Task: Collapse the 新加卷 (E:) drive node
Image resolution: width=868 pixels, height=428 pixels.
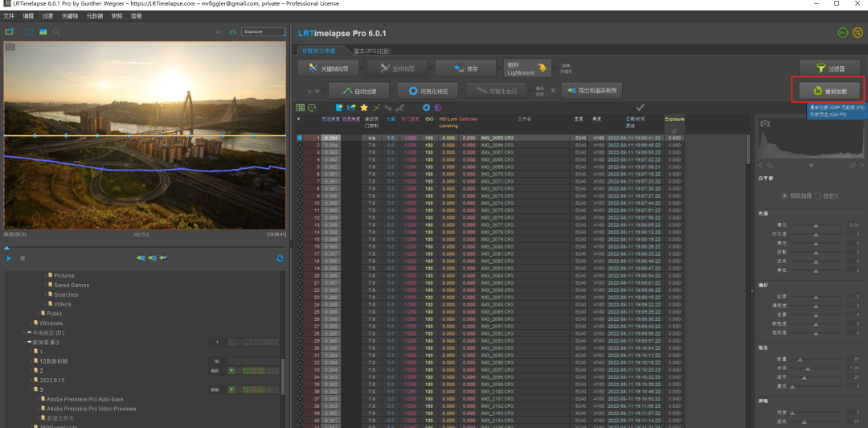Action: pos(23,341)
